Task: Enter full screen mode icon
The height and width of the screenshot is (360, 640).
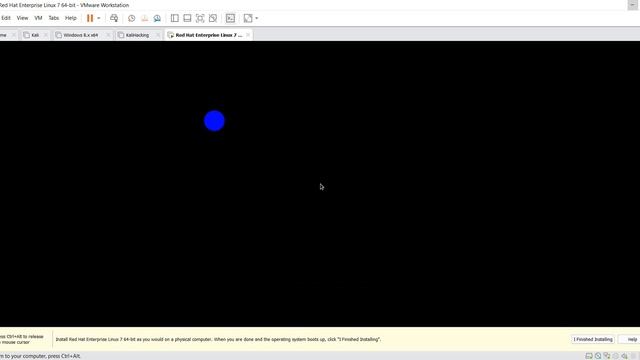Action: 200,18
